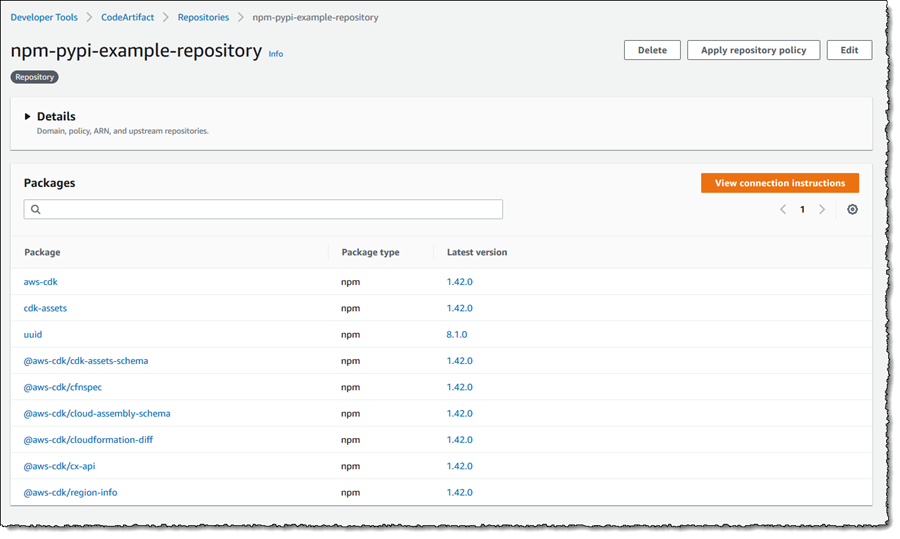Click npm type in aws-cdk row
Screen dimensions: 900x539
(350, 282)
